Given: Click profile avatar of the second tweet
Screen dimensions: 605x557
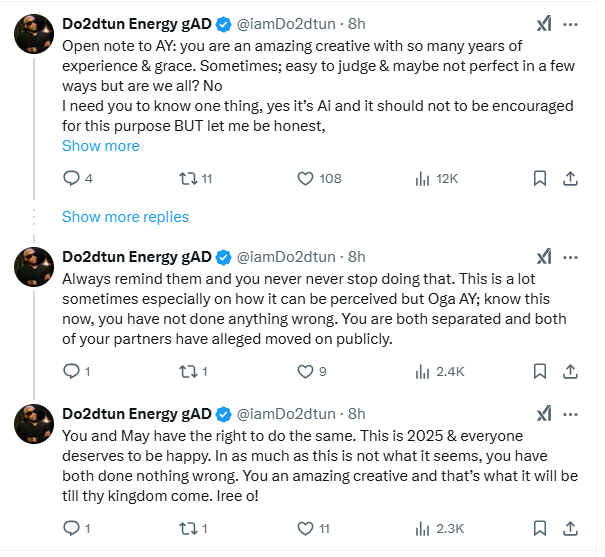Looking at the screenshot, I should (33, 267).
